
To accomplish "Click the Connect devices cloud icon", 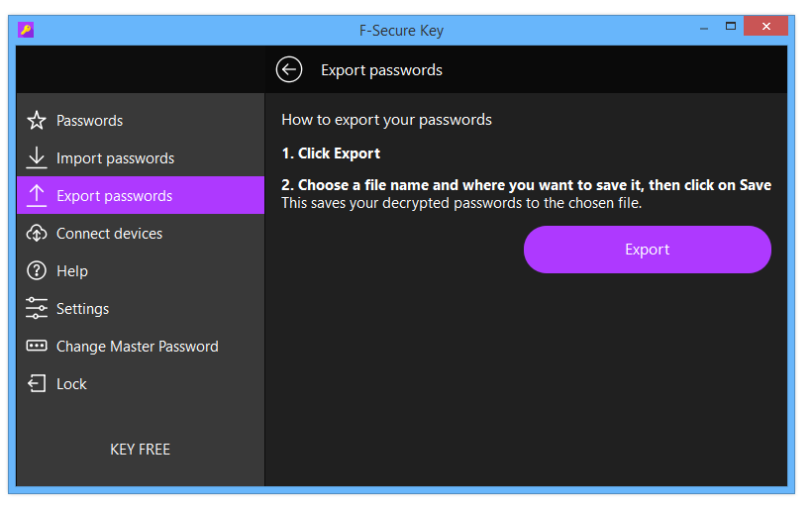I will [37, 234].
